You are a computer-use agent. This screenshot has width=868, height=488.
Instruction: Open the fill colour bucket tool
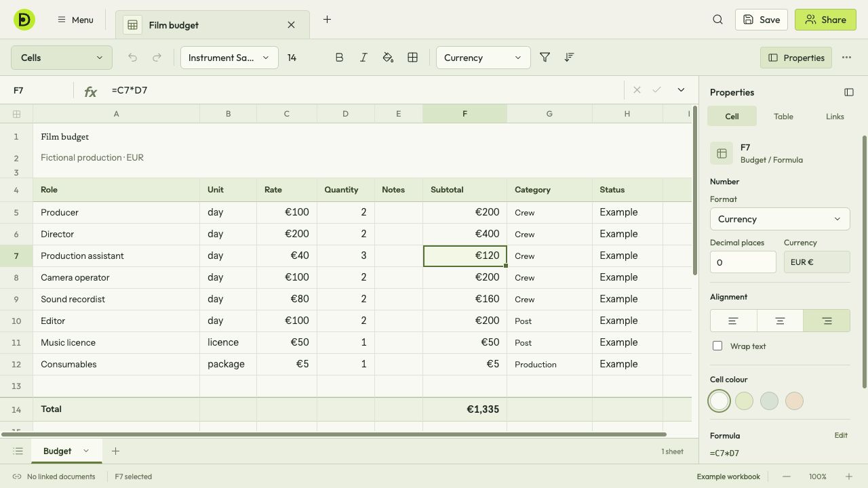point(388,58)
